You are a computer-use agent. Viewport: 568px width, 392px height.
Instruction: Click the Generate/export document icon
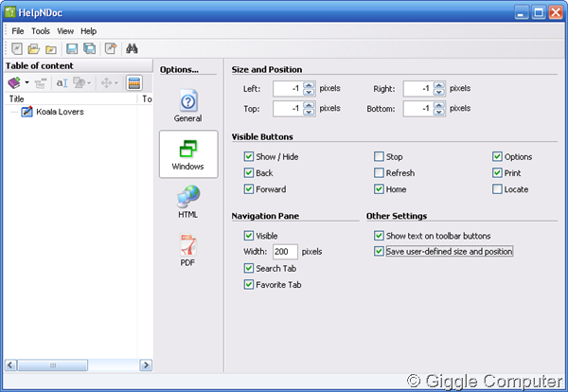[x=111, y=48]
